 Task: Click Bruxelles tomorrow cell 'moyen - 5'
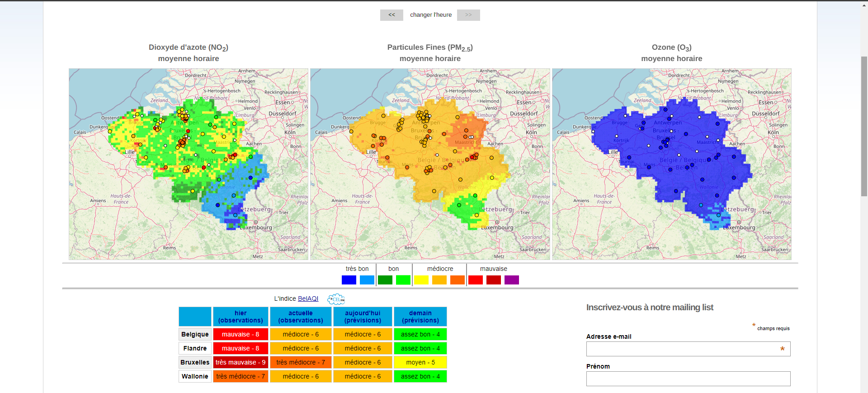coord(420,362)
